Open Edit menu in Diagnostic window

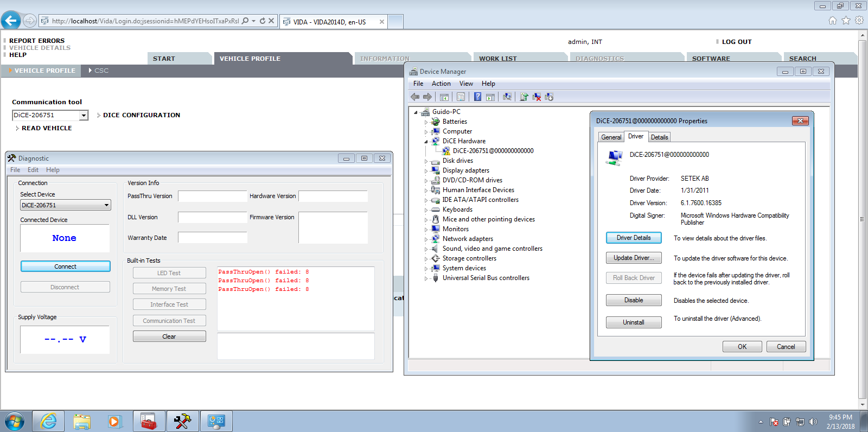(x=33, y=170)
